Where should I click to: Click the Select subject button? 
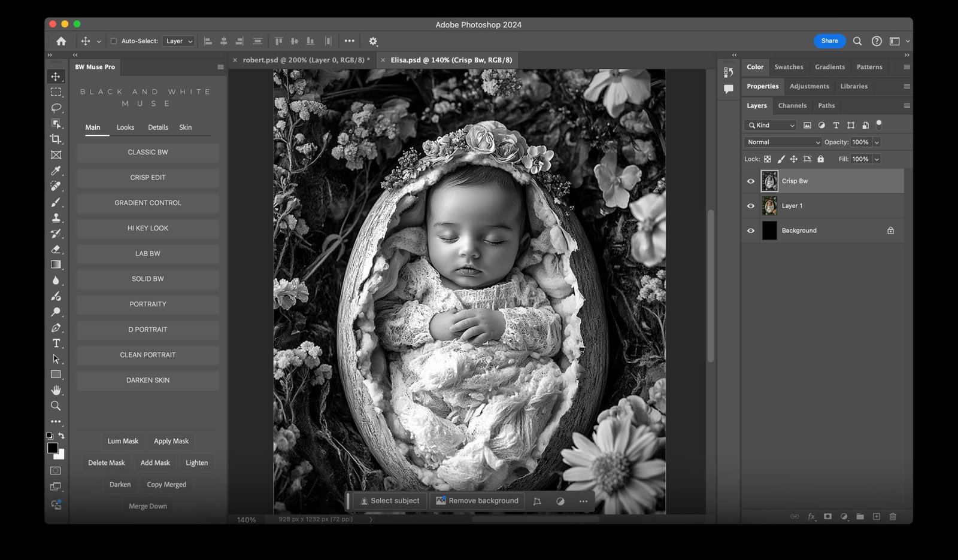(390, 501)
